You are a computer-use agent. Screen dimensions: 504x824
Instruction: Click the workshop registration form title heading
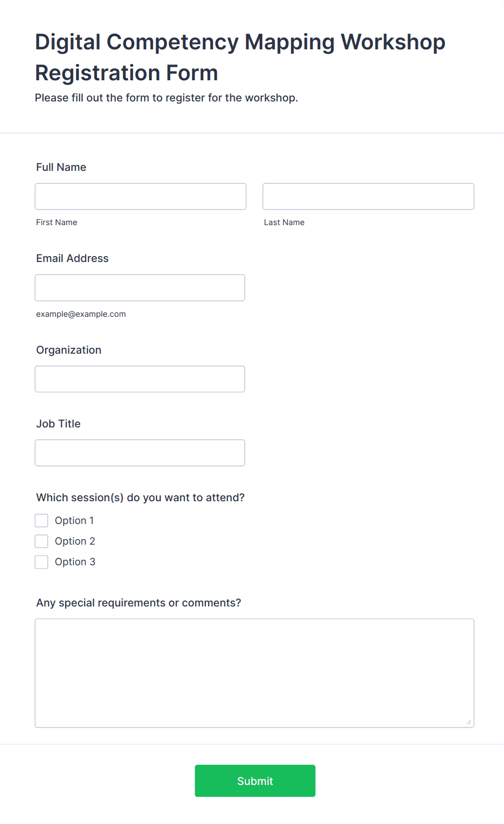(x=240, y=57)
